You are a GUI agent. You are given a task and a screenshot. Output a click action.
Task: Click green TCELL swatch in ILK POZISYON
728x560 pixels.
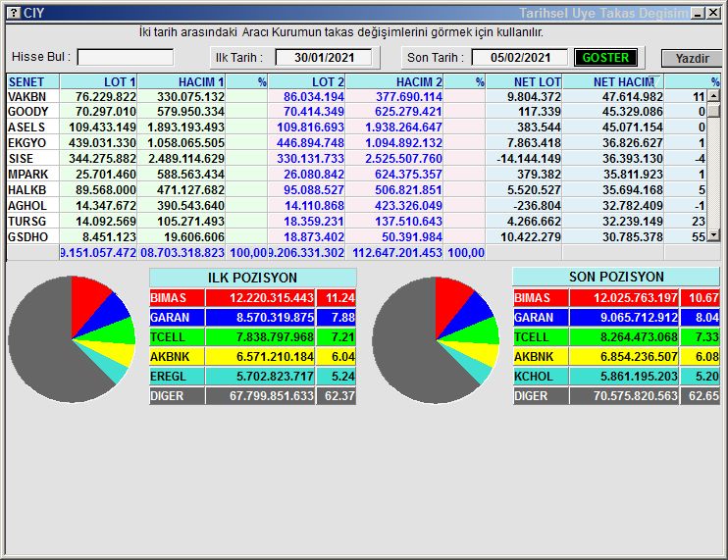(177, 336)
